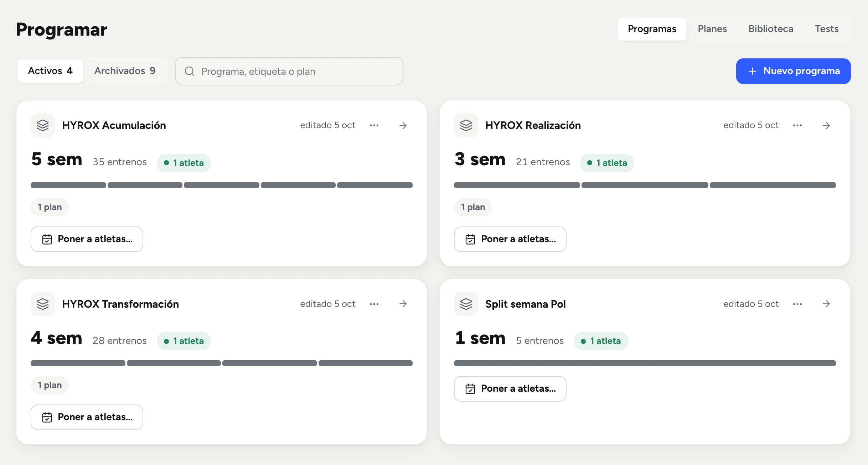The height and width of the screenshot is (465, 868).
Task: Click the HYROX Realización title
Action: 533,125
